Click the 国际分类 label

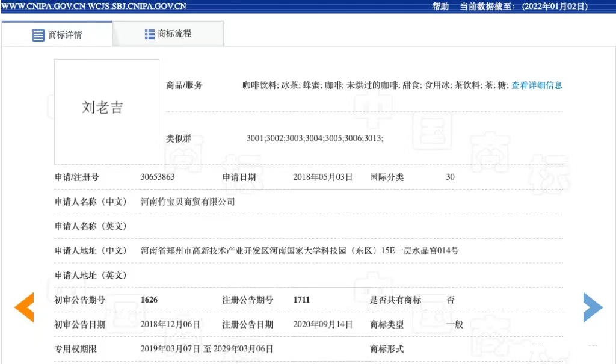[387, 177]
